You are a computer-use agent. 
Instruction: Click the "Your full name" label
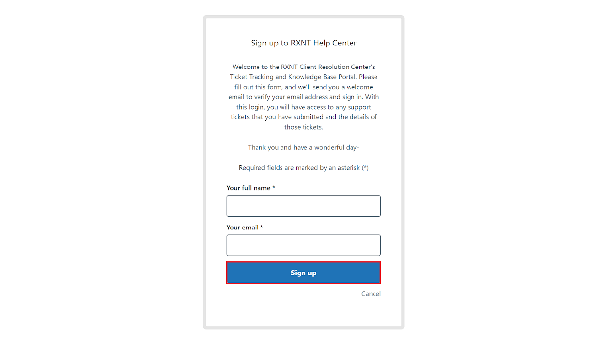[248, 188]
